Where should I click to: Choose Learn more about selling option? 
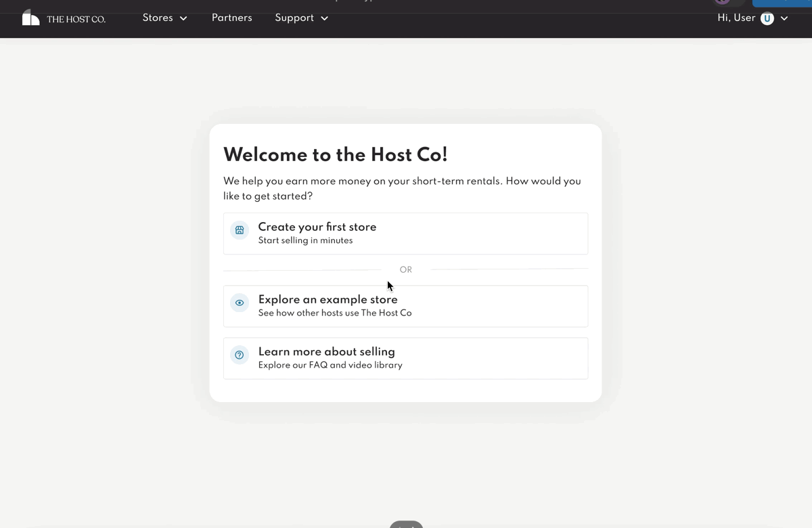pos(405,358)
